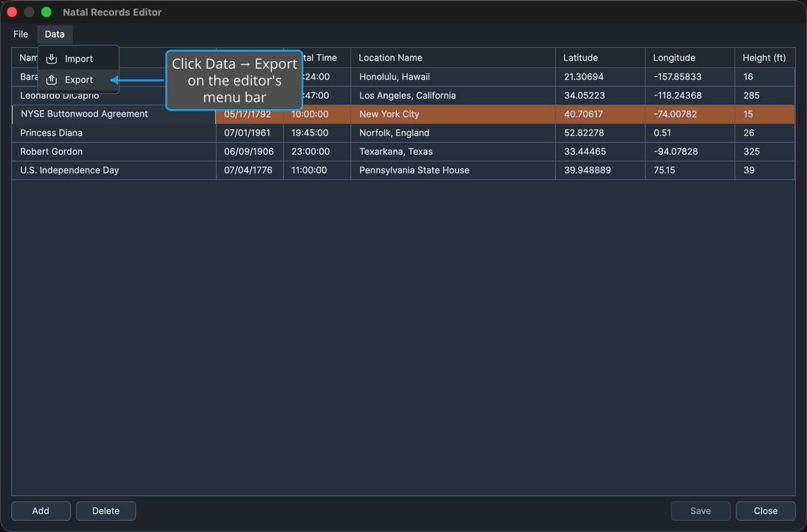Click the height value 325
This screenshot has width=807, height=532.
click(x=765, y=152)
